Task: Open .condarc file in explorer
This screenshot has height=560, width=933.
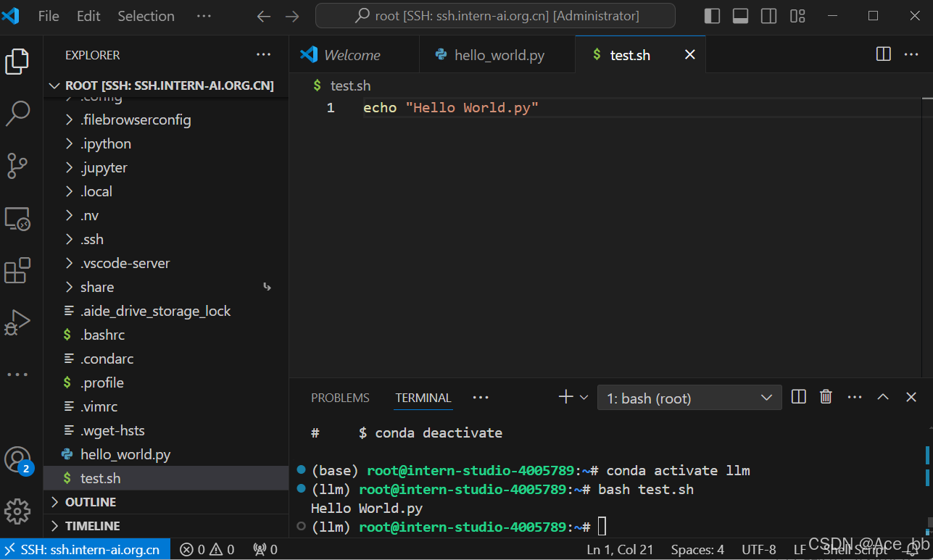Action: pyautogui.click(x=166, y=359)
